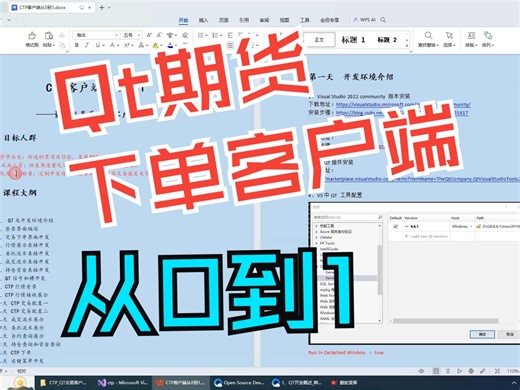The height and width of the screenshot is (390, 520).
Task: Click the text layout 排版 icon
Action: [471, 36]
